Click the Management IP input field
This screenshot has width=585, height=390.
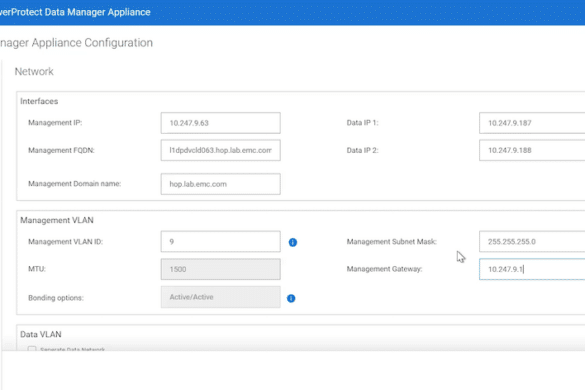pos(220,123)
